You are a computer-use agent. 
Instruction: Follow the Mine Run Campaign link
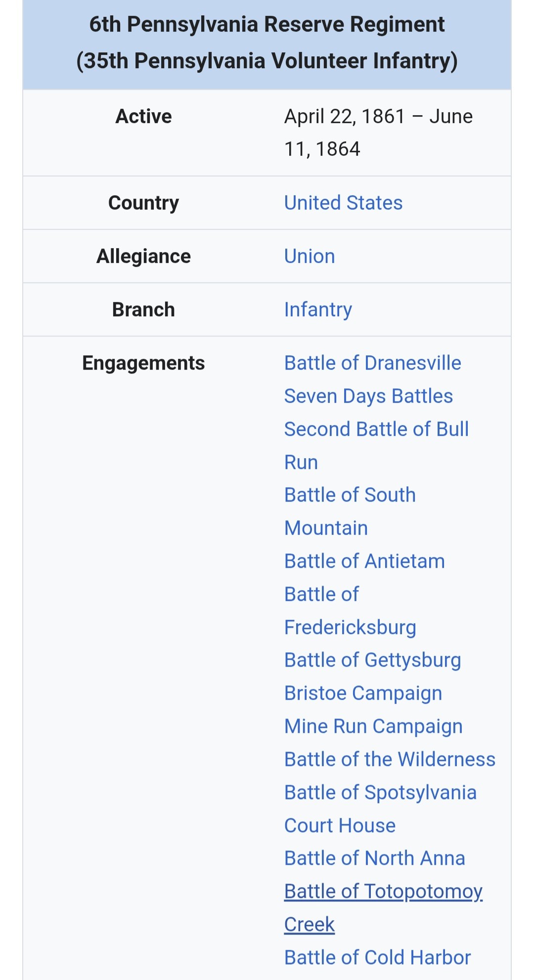373,726
